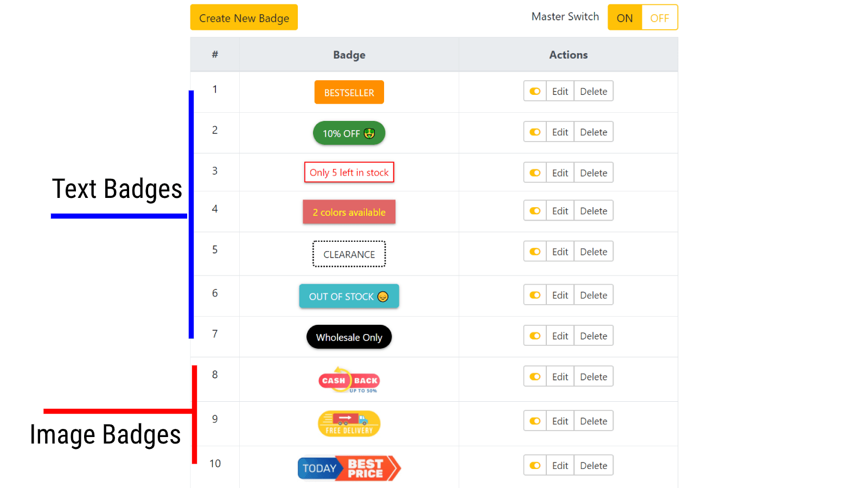Click the enable icon for the FREE DELIVERY badge

(534, 421)
